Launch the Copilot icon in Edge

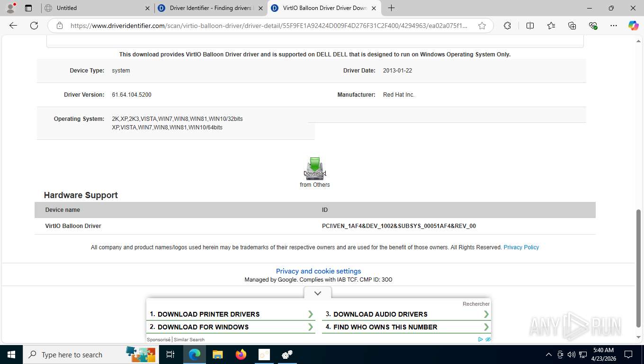(x=634, y=26)
